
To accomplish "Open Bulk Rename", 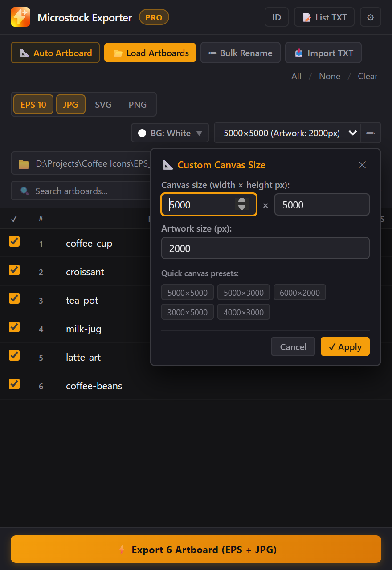I will [x=241, y=53].
